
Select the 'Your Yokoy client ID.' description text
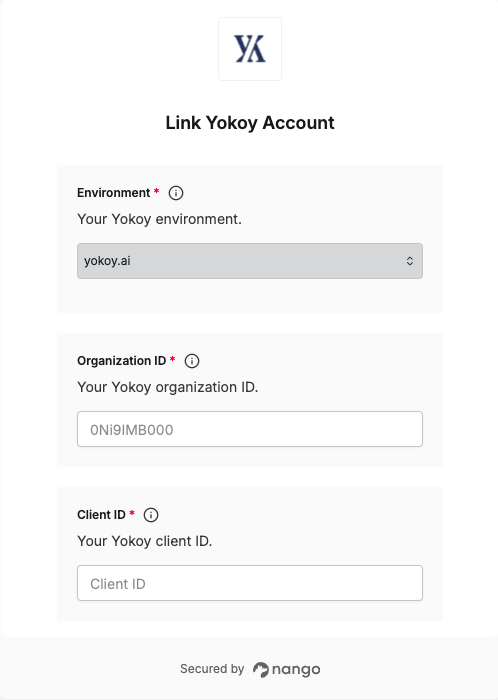tap(145, 541)
